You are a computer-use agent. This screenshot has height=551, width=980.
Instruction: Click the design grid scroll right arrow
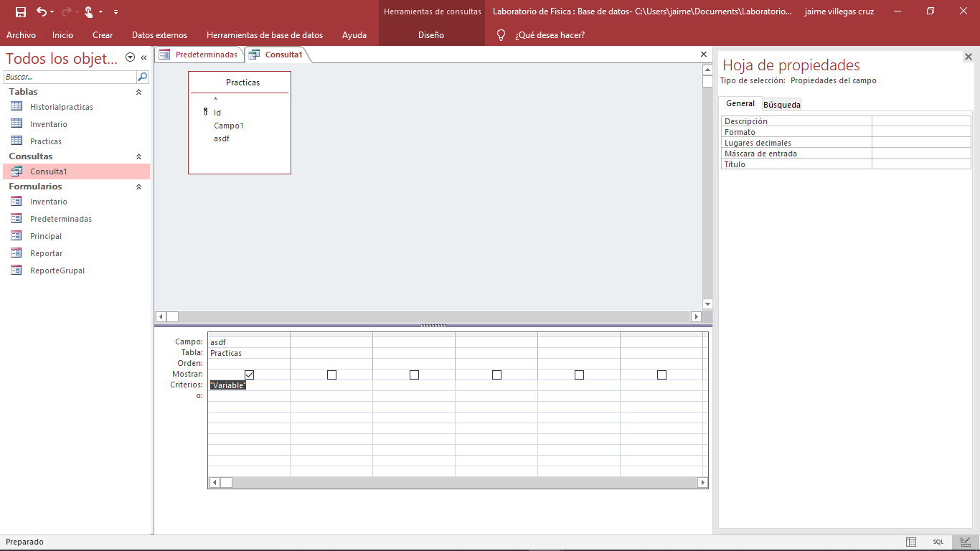[x=702, y=483]
